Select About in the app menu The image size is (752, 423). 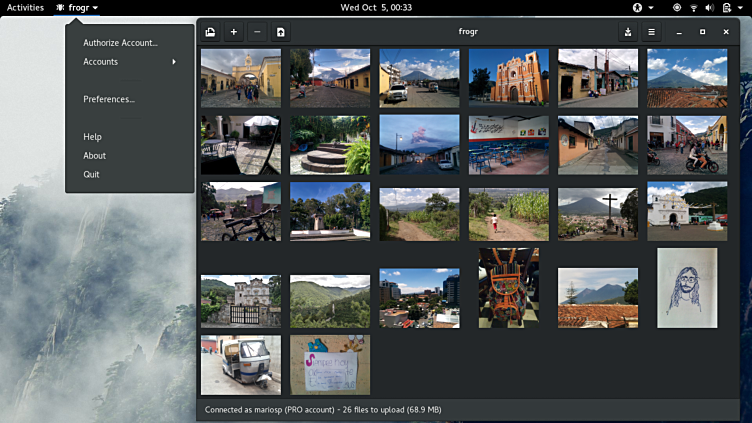coord(95,156)
